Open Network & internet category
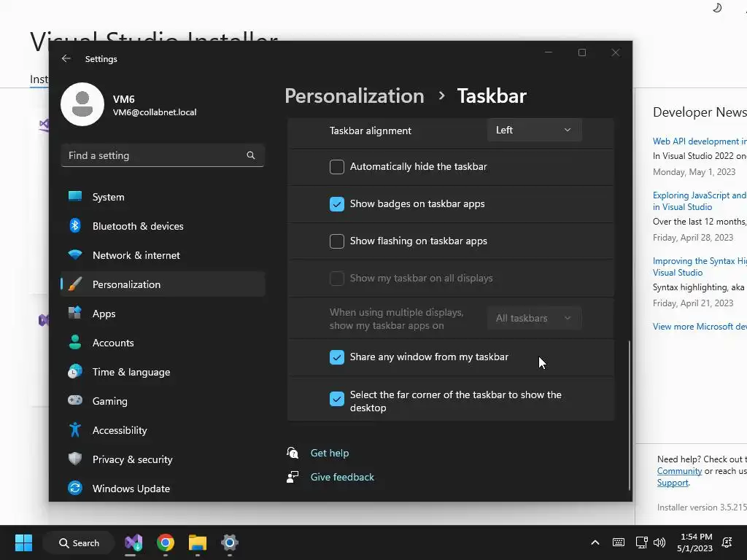 coord(163,255)
